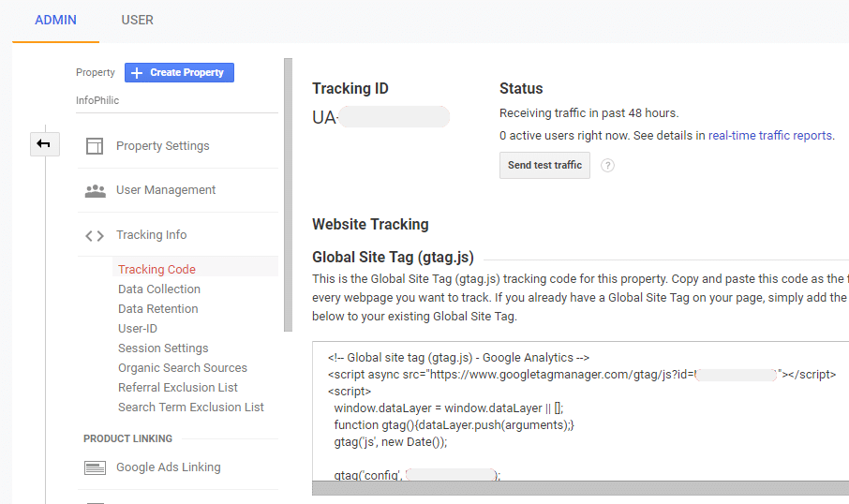
Task: Click the help question mark icon
Action: click(x=607, y=166)
